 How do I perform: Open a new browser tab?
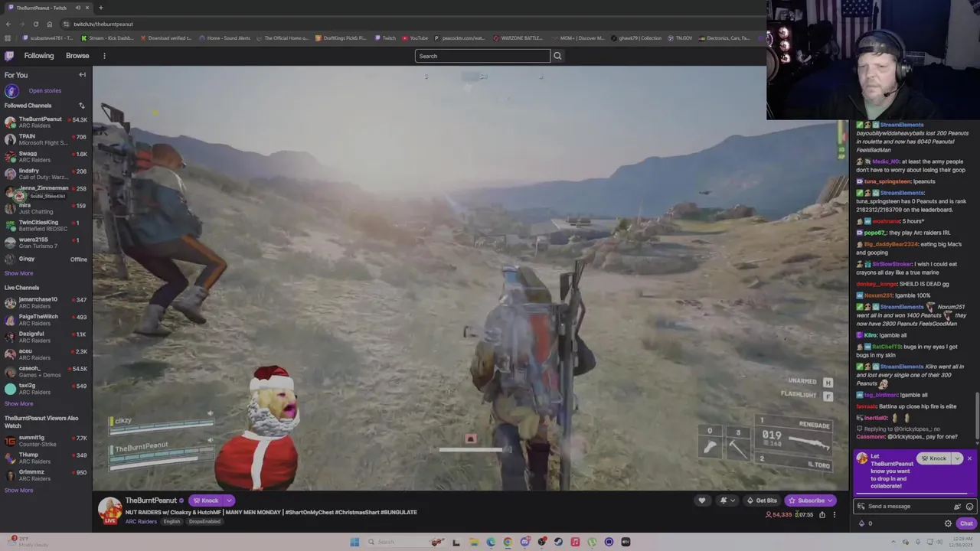point(100,8)
